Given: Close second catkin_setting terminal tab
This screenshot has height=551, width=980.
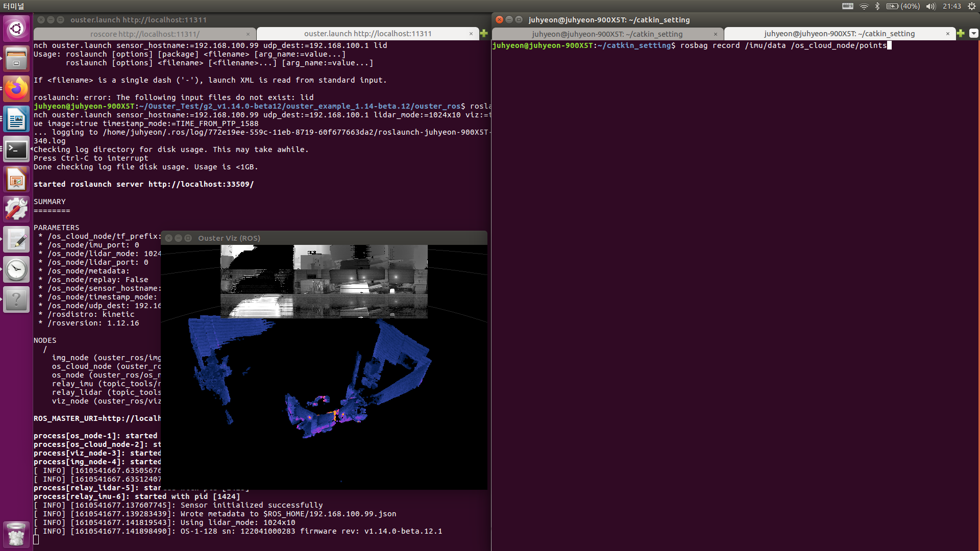Looking at the screenshot, I should 948,34.
